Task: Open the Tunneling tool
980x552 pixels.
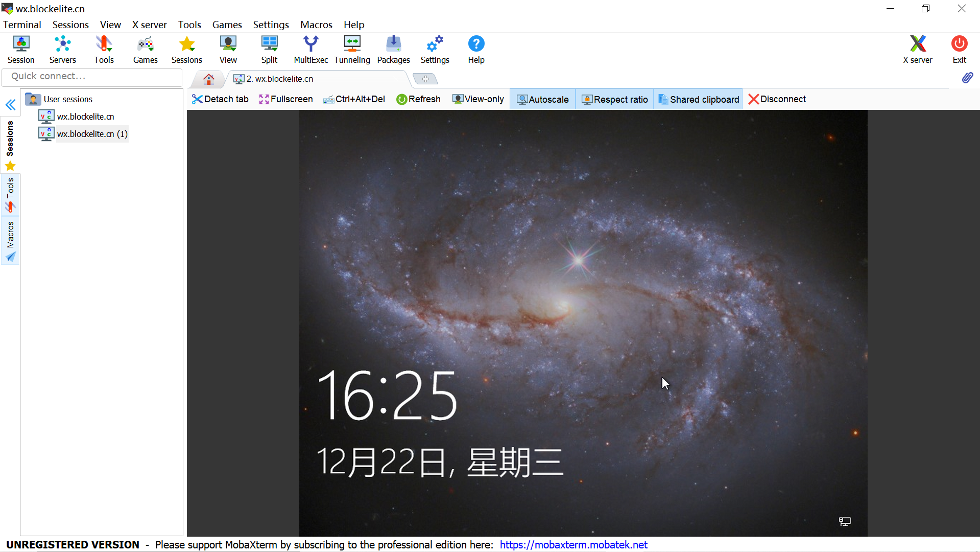Action: pyautogui.click(x=352, y=49)
